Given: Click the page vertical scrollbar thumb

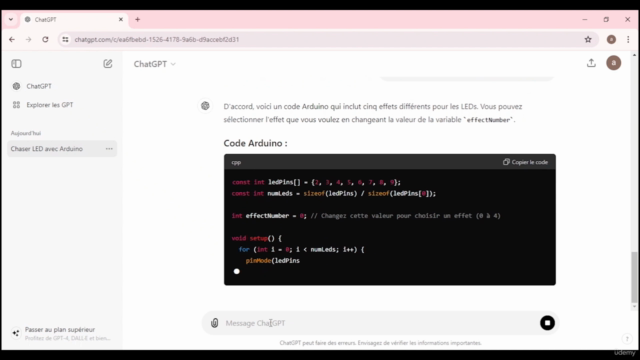Looking at the screenshot, I should pyautogui.click(x=634, y=277).
